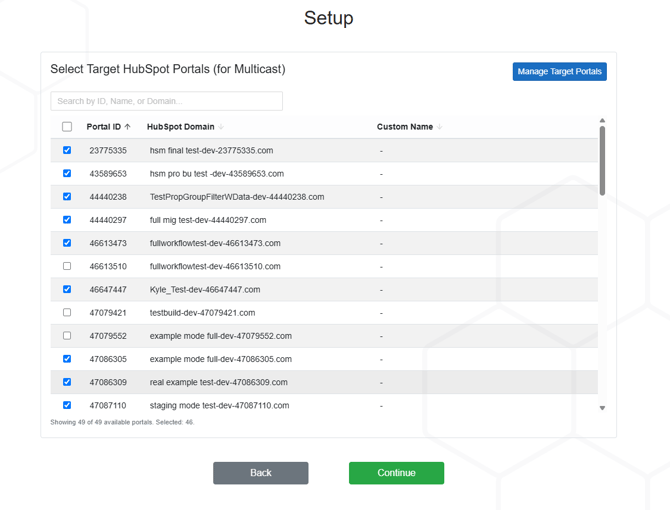Uncheck portal 23775335 checkbox
The width and height of the screenshot is (670, 510).
coord(67,150)
